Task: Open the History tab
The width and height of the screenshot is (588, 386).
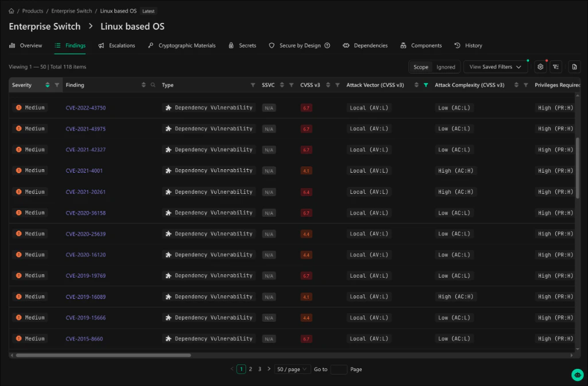Action: [469, 45]
